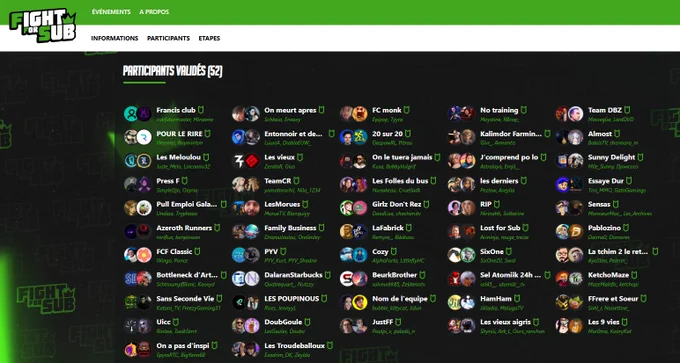The image size is (680, 363).
Task: Select the Les 9 vies team
Action: point(603,322)
